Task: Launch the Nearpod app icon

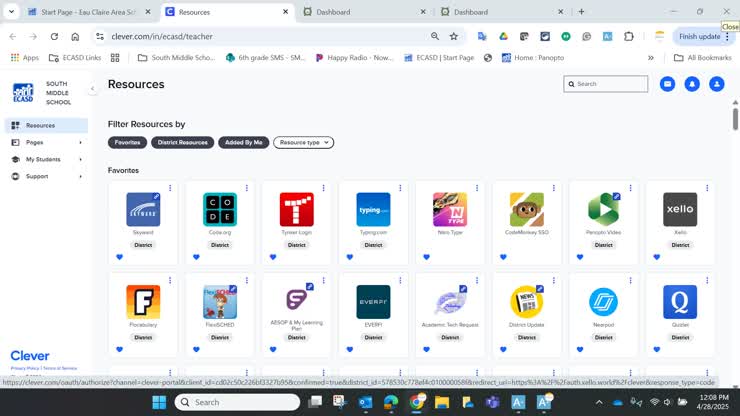Action: [604, 302]
